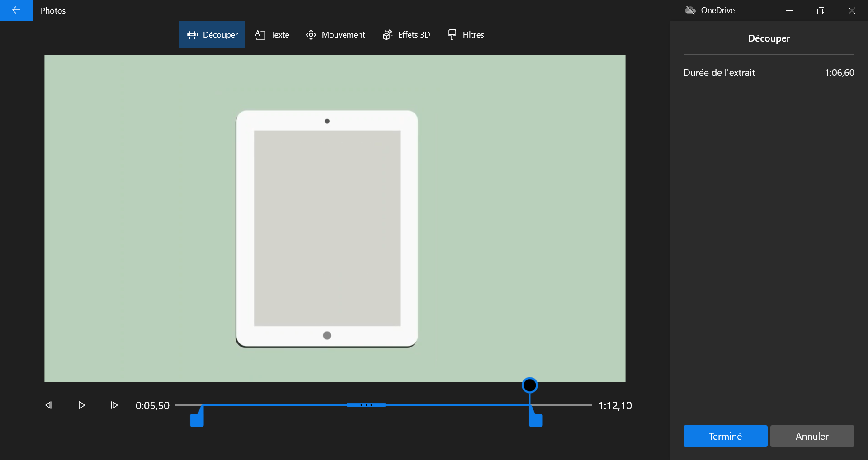
Task: Click the Photos app title
Action: [53, 11]
